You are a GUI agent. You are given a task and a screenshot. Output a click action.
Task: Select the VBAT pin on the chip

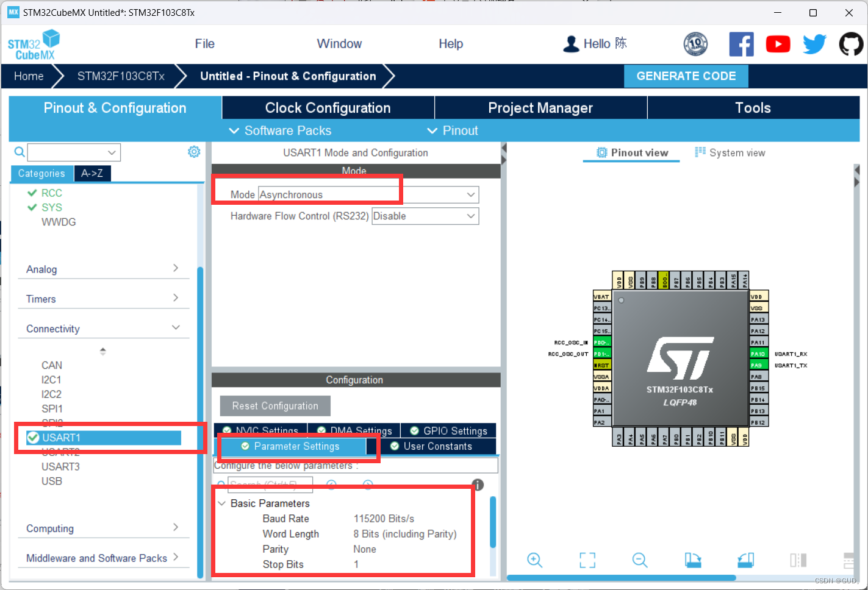tap(601, 297)
